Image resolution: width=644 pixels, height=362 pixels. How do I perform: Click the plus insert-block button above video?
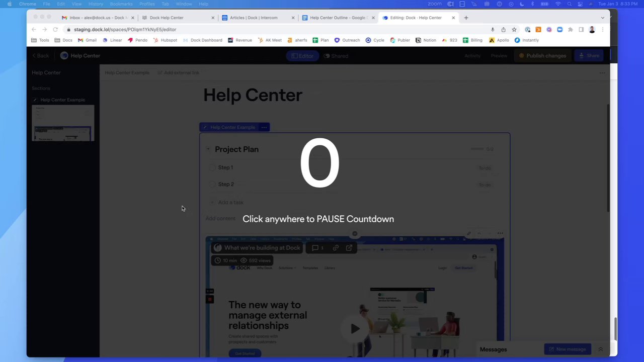pos(355,233)
